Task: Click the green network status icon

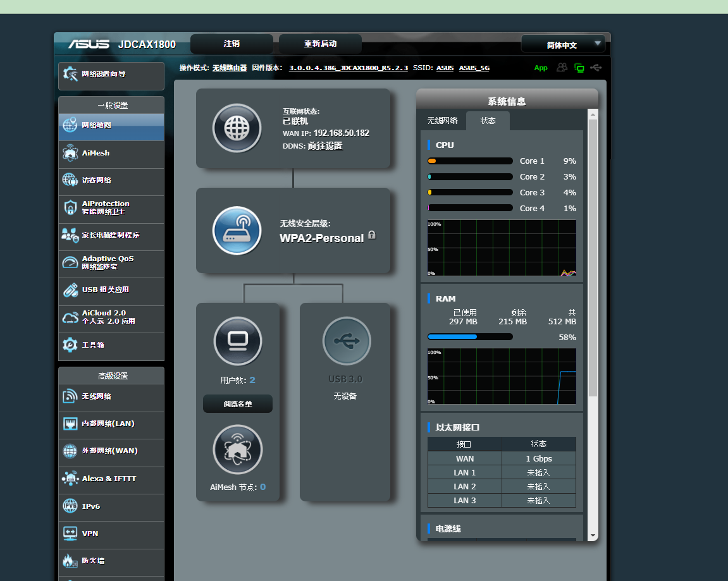Action: pos(579,68)
